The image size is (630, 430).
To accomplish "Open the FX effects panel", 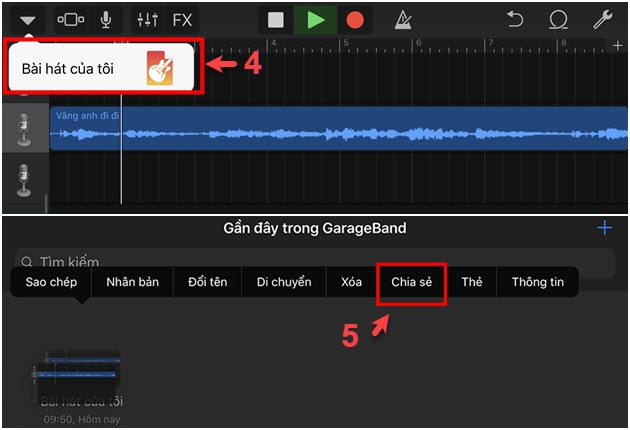I will 182,20.
